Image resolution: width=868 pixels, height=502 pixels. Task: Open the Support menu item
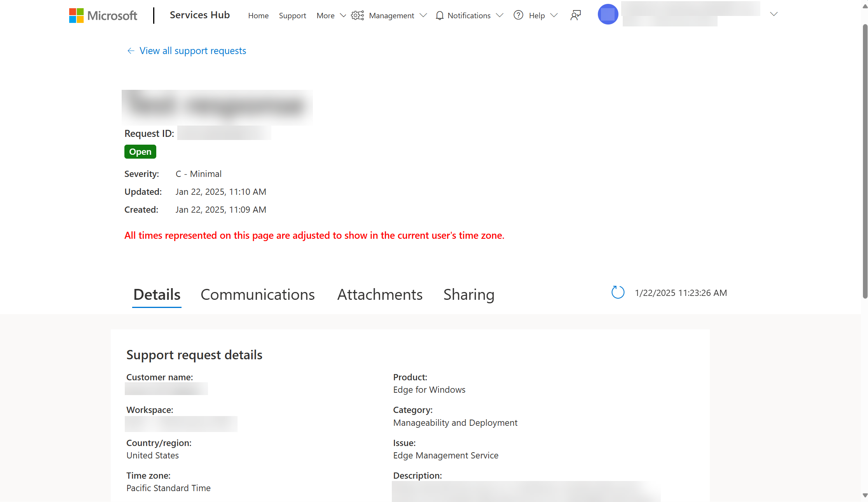[293, 16]
